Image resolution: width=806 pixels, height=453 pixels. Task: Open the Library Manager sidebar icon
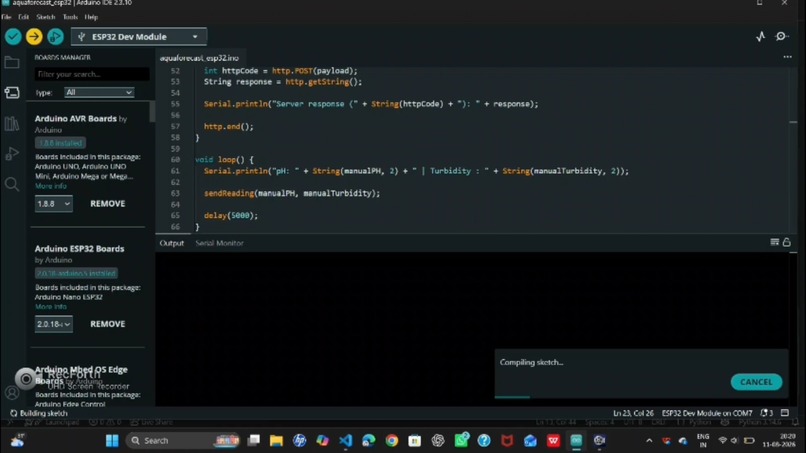click(12, 123)
